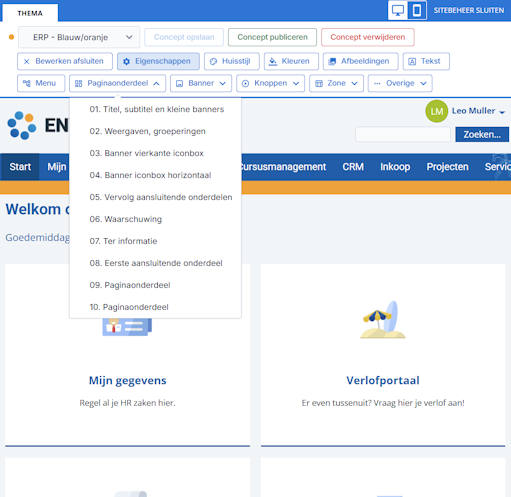Viewport: 511px width, 497px height.
Task: Open the Inkoop navigation item
Action: [x=395, y=167]
